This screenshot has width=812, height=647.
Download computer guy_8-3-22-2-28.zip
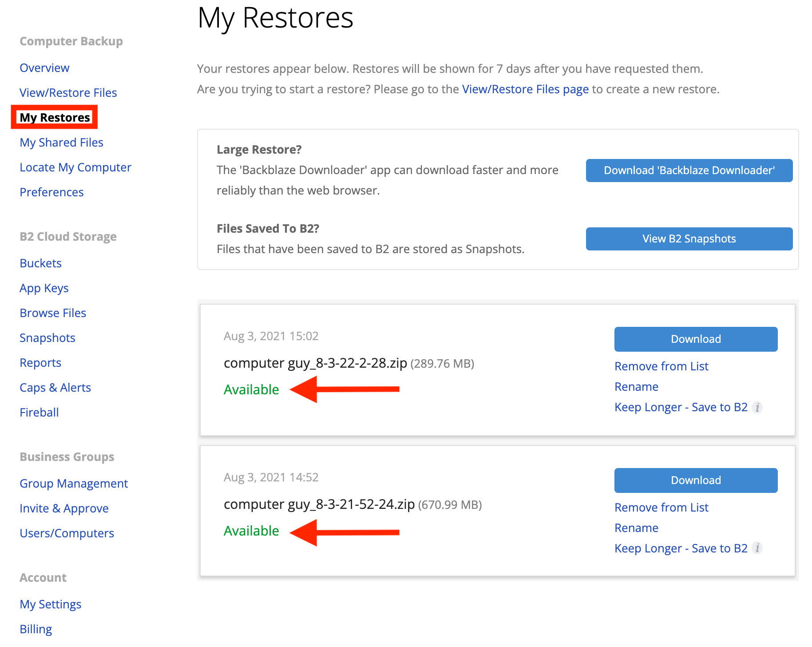[x=696, y=339]
